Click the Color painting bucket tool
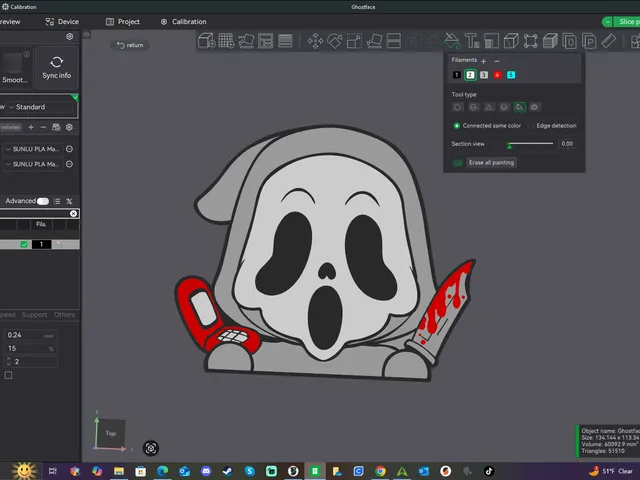Viewport: 640px width, 480px height. [452, 41]
